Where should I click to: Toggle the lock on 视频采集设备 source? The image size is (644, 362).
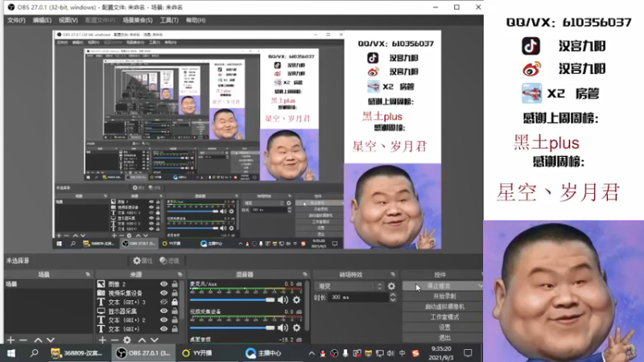(175, 293)
